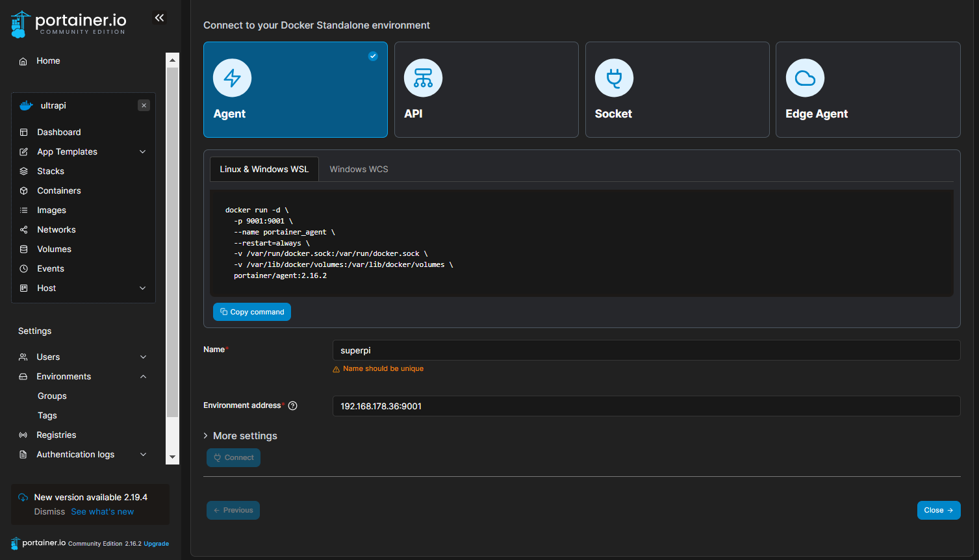Collapse the left sidebar

pyautogui.click(x=159, y=18)
